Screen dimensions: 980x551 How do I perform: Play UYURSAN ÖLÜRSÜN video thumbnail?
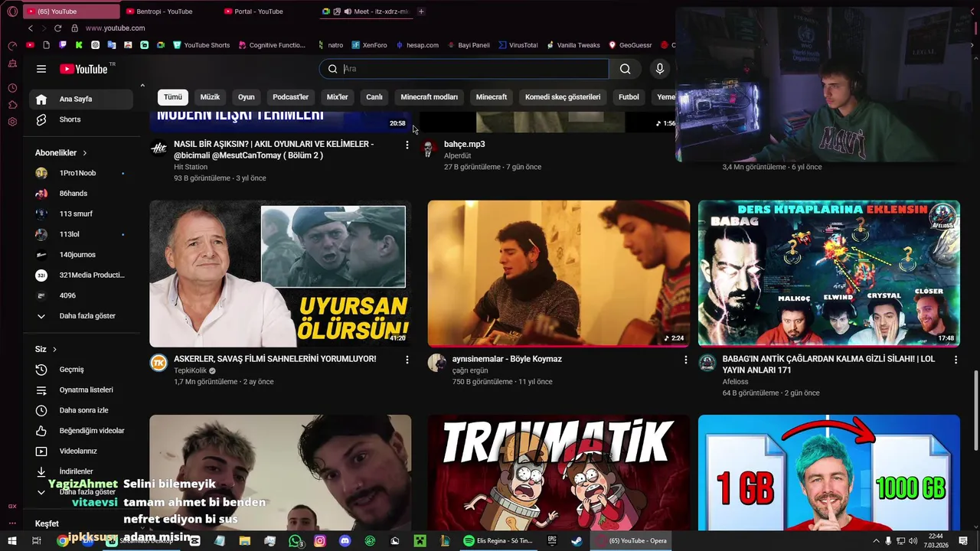click(280, 274)
